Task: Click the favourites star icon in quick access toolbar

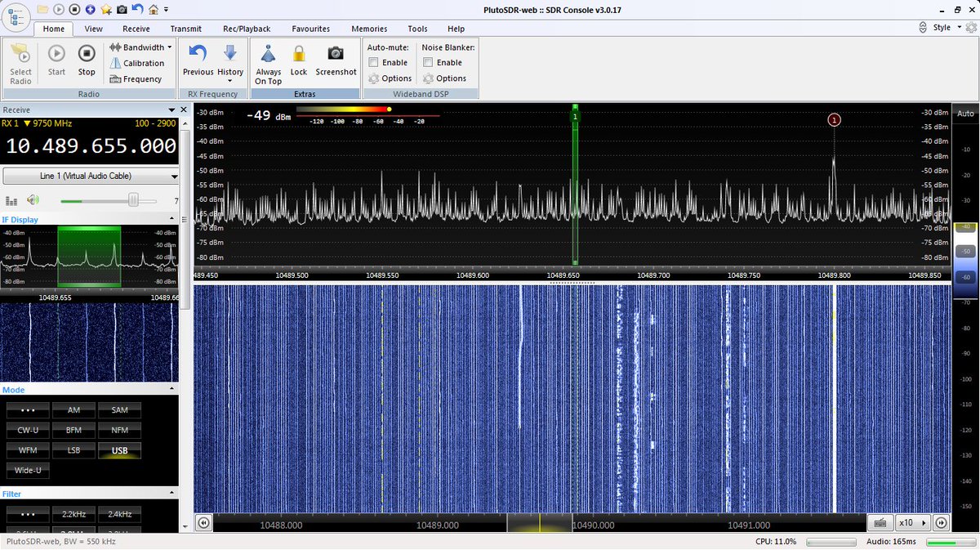Action: click(105, 9)
